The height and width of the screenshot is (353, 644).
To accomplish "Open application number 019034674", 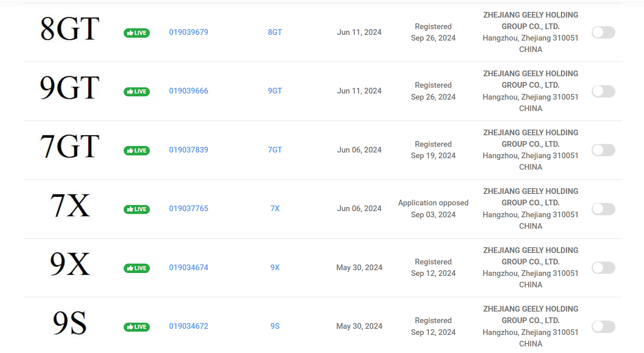I will tap(189, 267).
